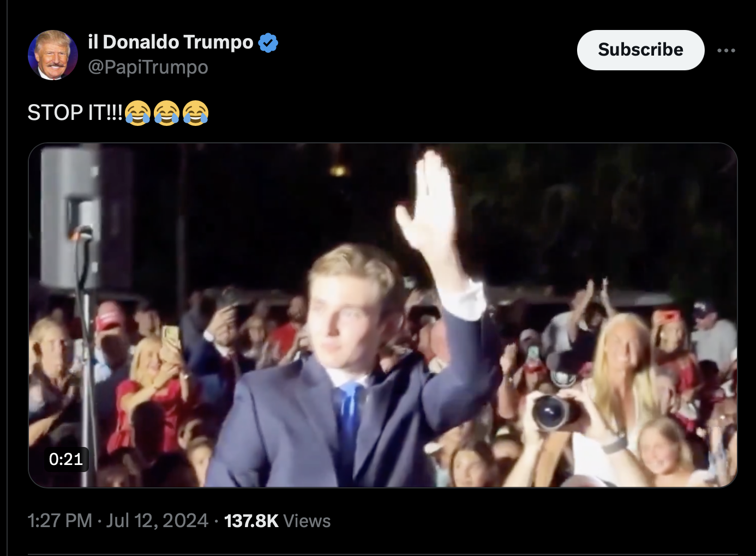The image size is (756, 556).
Task: Open the 1:27 PM timestamp link
Action: point(59,521)
